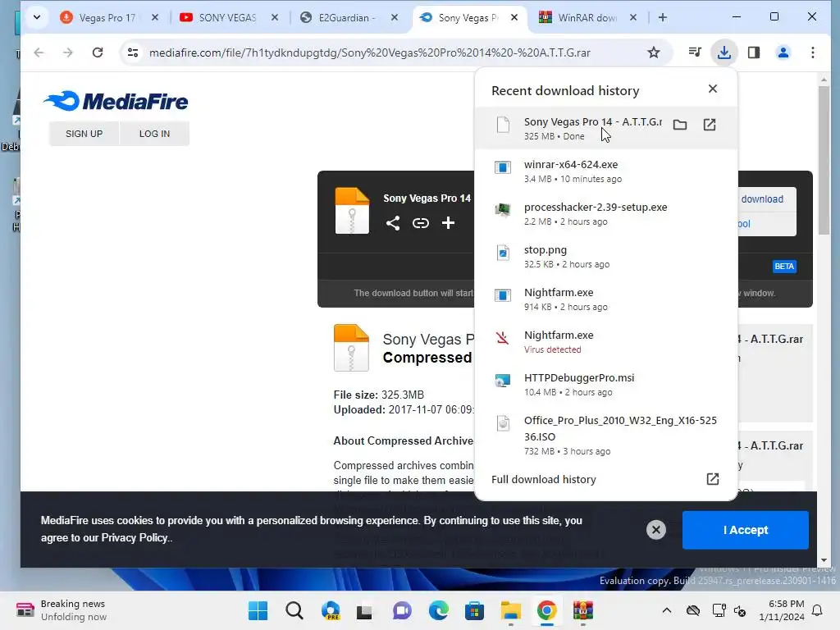840x630 pixels.
Task: Open Windows Start menu
Action: [x=258, y=610]
